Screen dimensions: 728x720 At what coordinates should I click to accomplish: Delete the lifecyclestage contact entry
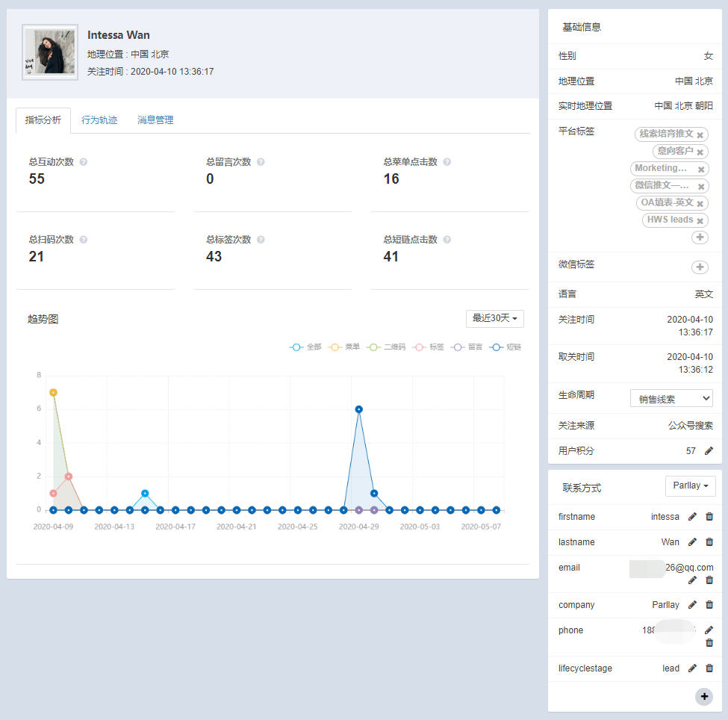709,668
